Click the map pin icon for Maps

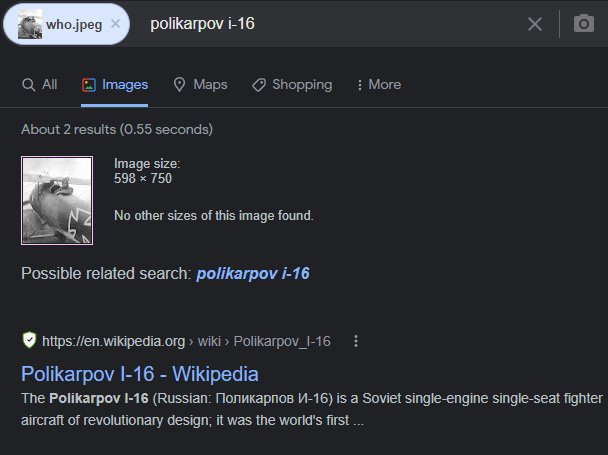180,85
